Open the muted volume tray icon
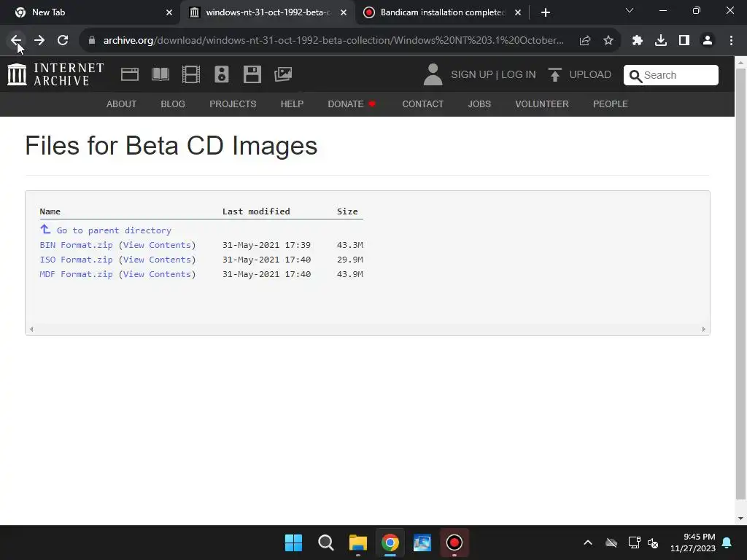This screenshot has width=747, height=560. click(x=653, y=542)
